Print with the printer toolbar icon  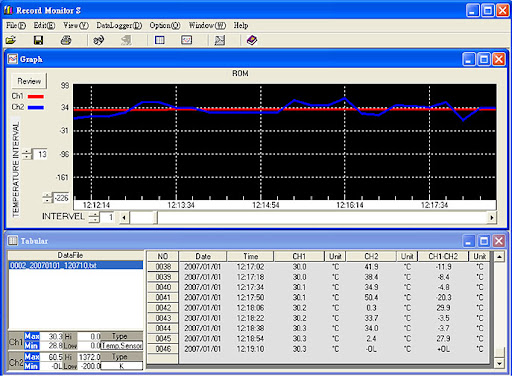(x=66, y=40)
